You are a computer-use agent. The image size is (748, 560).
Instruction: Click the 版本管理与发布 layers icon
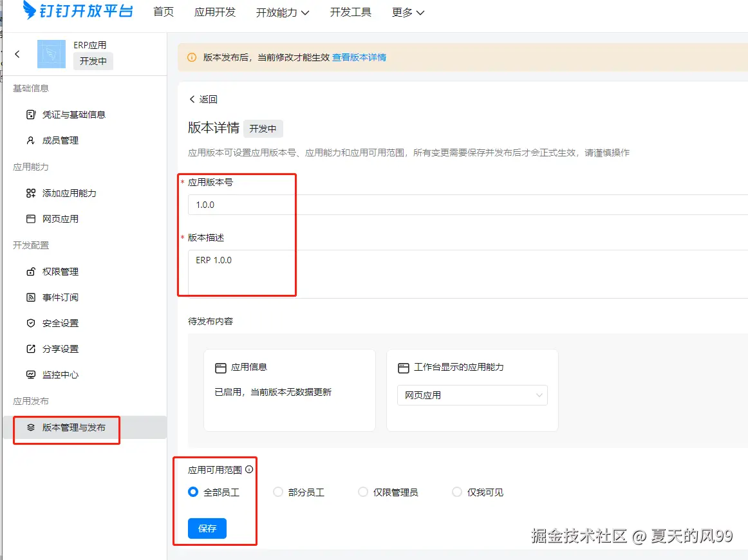pos(31,427)
